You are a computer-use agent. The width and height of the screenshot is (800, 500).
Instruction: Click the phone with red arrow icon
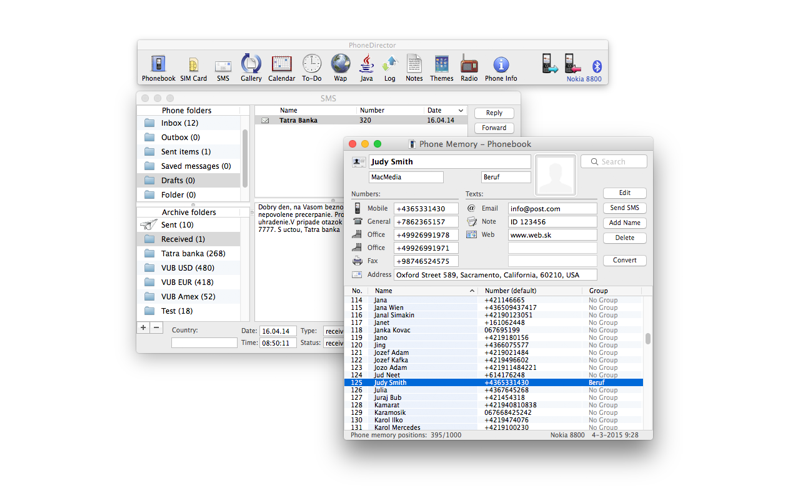click(x=572, y=64)
